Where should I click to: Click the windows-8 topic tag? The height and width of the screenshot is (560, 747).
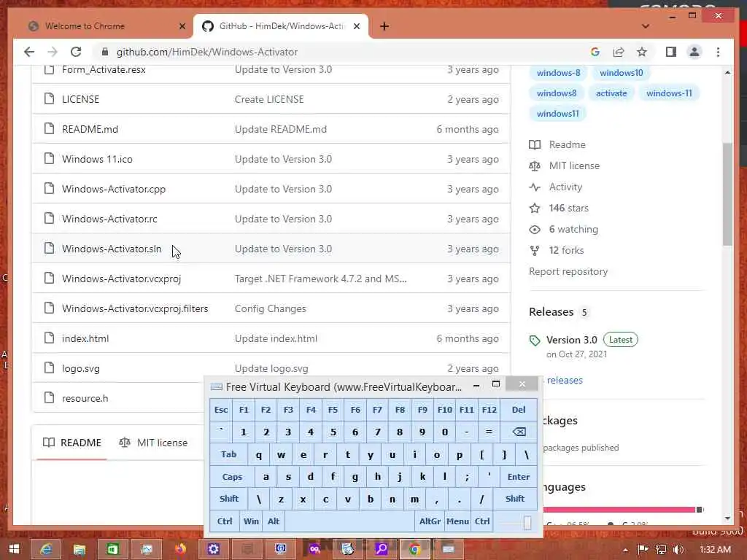pyautogui.click(x=558, y=73)
